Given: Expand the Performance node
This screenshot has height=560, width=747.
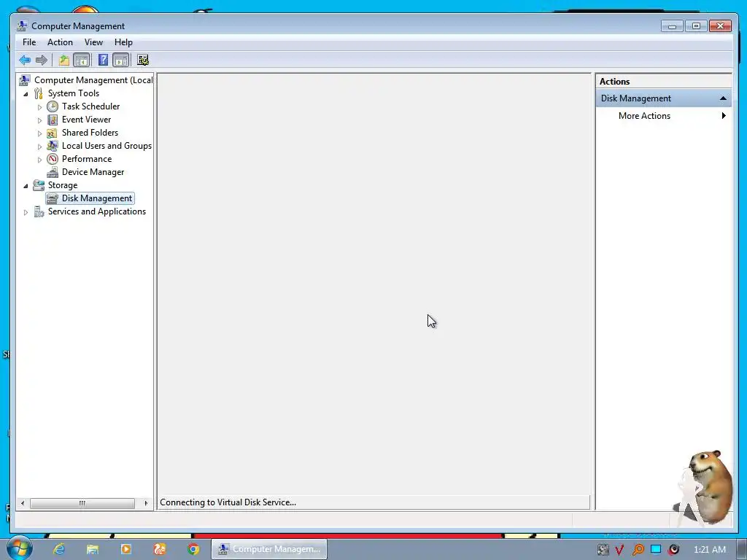Looking at the screenshot, I should [x=39, y=160].
